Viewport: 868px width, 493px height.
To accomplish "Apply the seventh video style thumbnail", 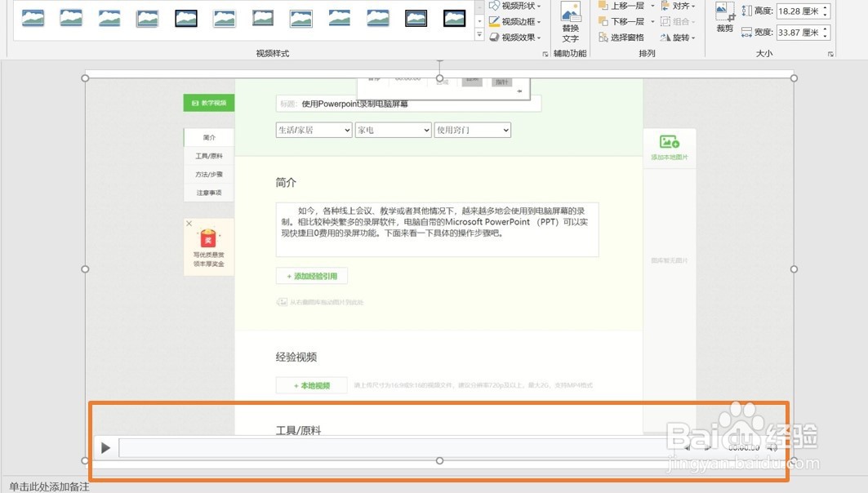I will click(262, 18).
